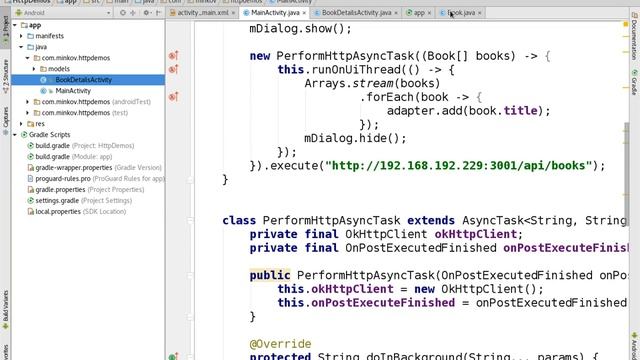Open the BookDetailsActivity.java tab
The height and width of the screenshot is (360, 640).
tap(356, 13)
